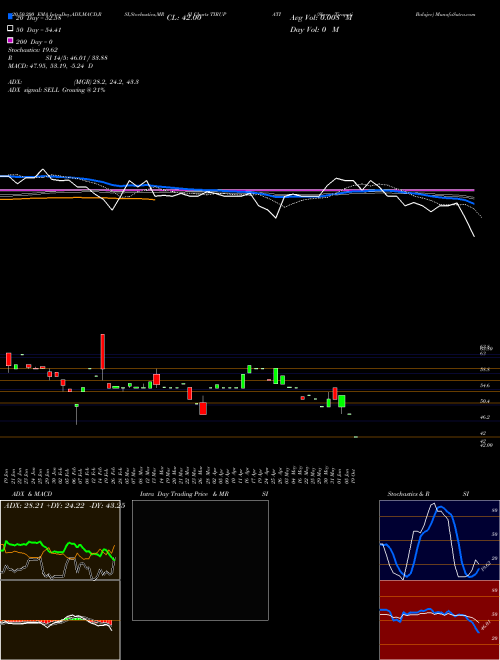The image size is (500, 660).
Task: Click the tall red candlestick spike
Action: point(102,352)
